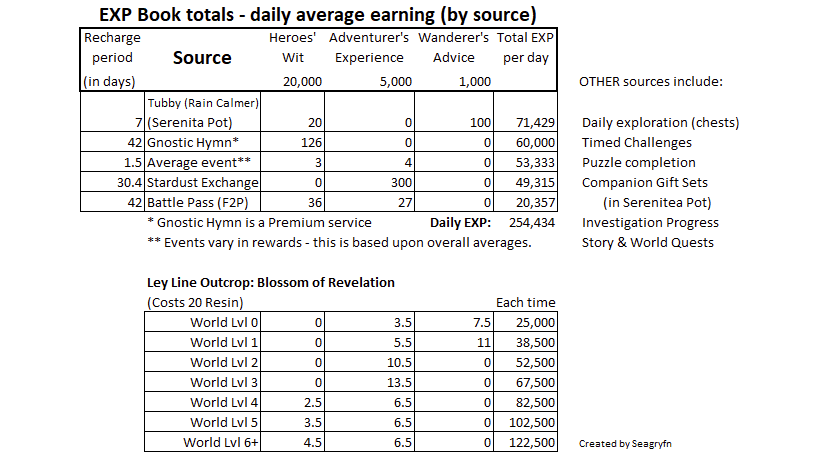Click the Timed Challenges text
Image resolution: width=820 pixels, height=460 pixels.
click(639, 142)
